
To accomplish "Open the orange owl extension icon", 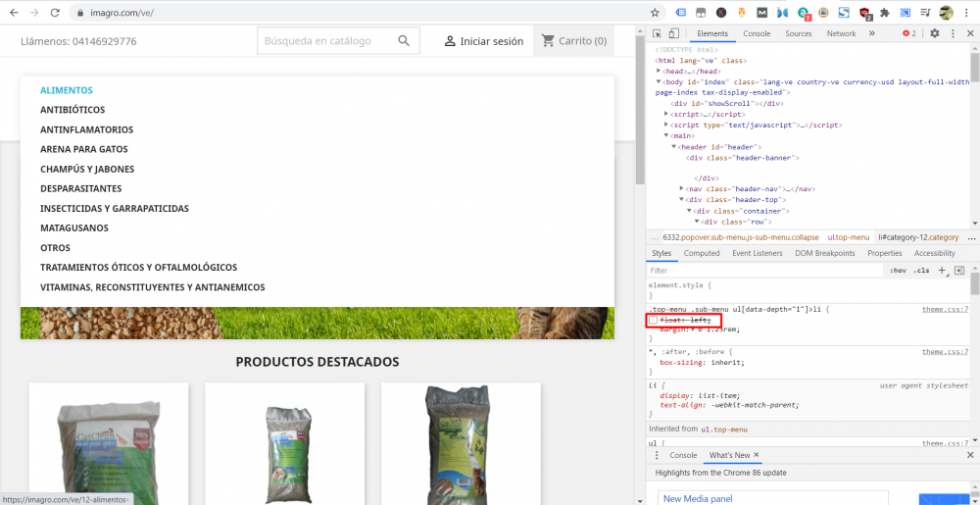I will [742, 13].
